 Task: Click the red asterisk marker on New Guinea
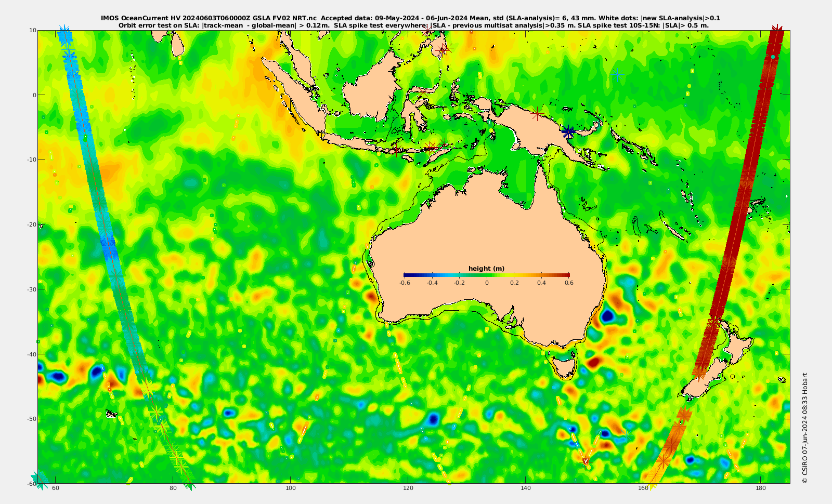[538, 113]
